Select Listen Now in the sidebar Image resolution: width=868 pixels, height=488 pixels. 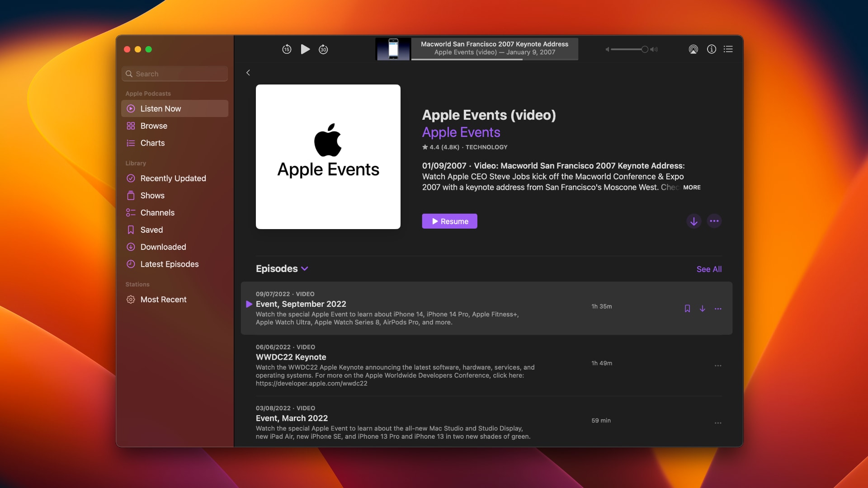(175, 108)
